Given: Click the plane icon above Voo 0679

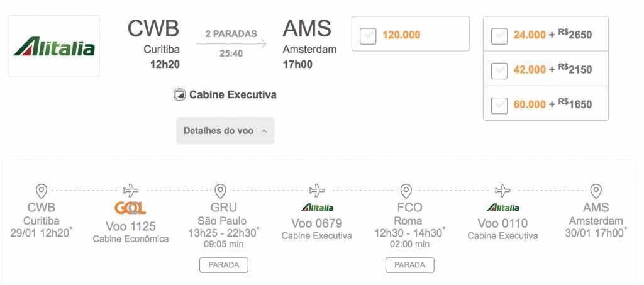Looking at the screenshot, I should coord(316,190).
